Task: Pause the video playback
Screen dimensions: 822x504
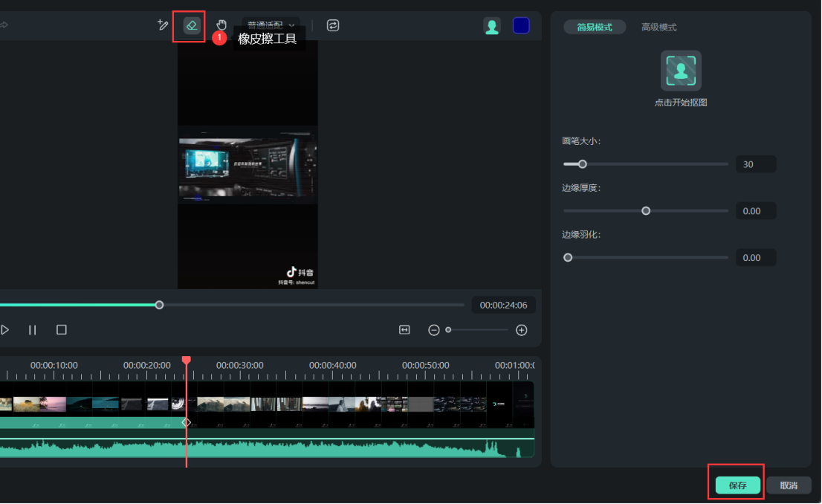Action: (33, 330)
